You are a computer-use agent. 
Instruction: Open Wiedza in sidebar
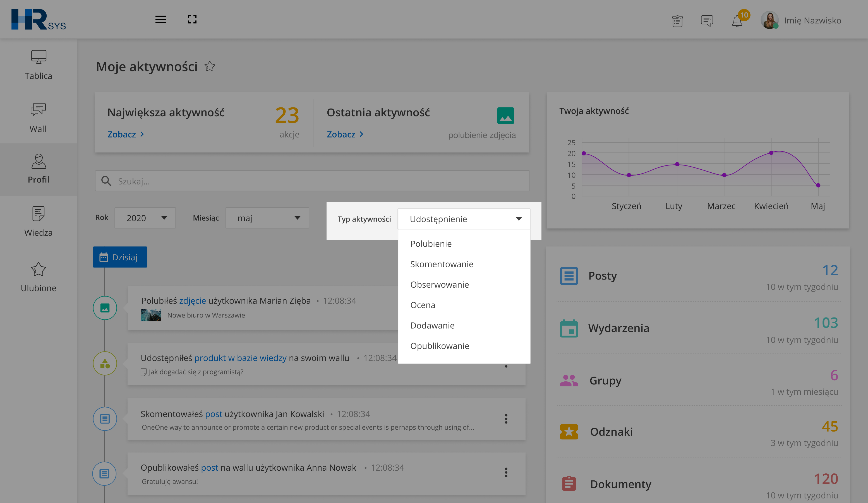tap(39, 222)
